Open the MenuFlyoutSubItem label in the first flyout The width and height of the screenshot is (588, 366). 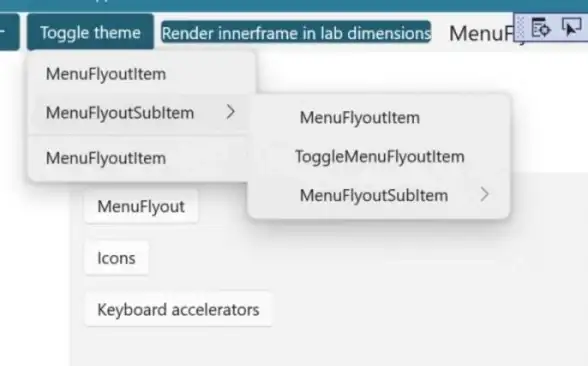[120, 112]
